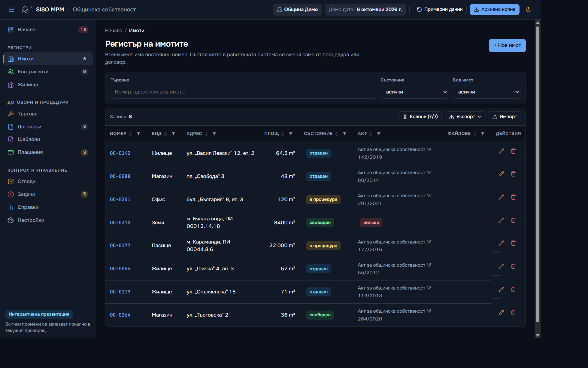Image resolution: width=588 pixels, height=368 pixels.
Task: Filter the НОМЕР column using funnel icon
Action: [x=138, y=133]
